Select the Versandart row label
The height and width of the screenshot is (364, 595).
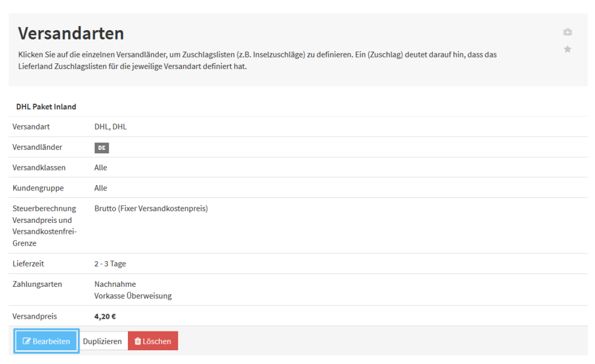point(31,127)
